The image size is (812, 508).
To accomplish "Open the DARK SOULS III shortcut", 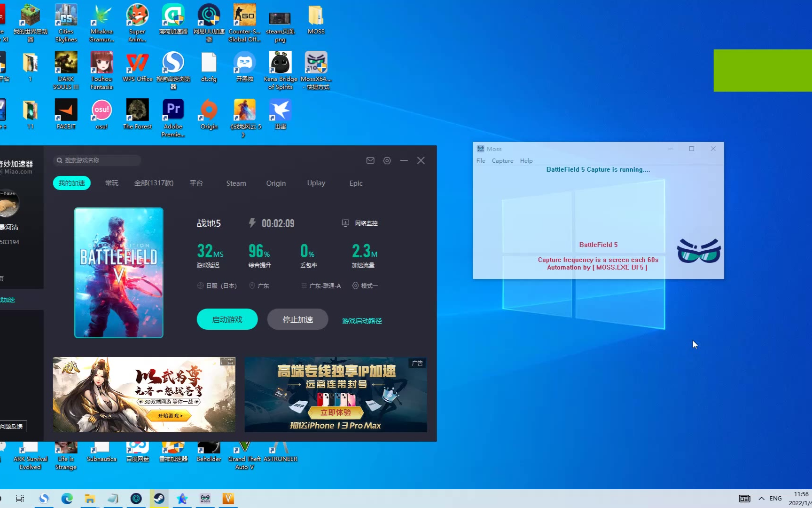I will [x=66, y=71].
